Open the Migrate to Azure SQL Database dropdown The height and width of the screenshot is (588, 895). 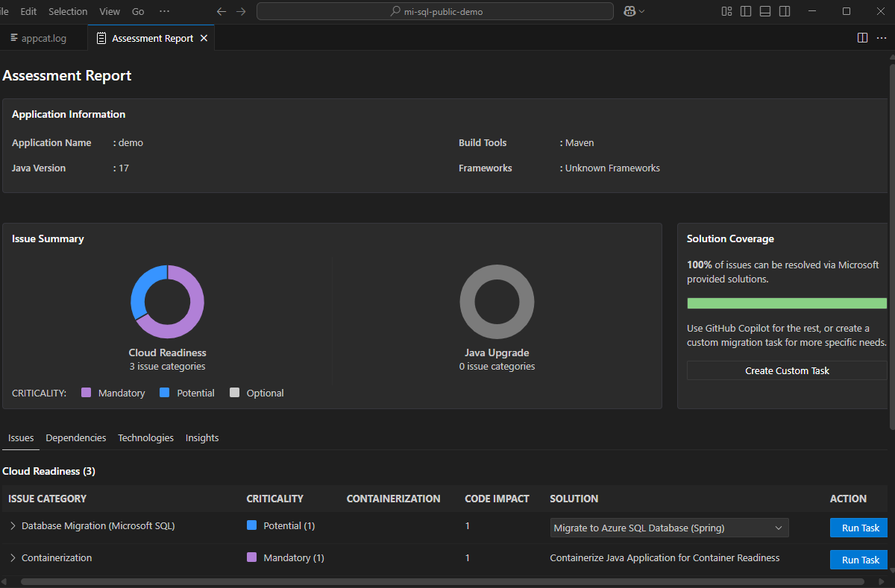(669, 528)
